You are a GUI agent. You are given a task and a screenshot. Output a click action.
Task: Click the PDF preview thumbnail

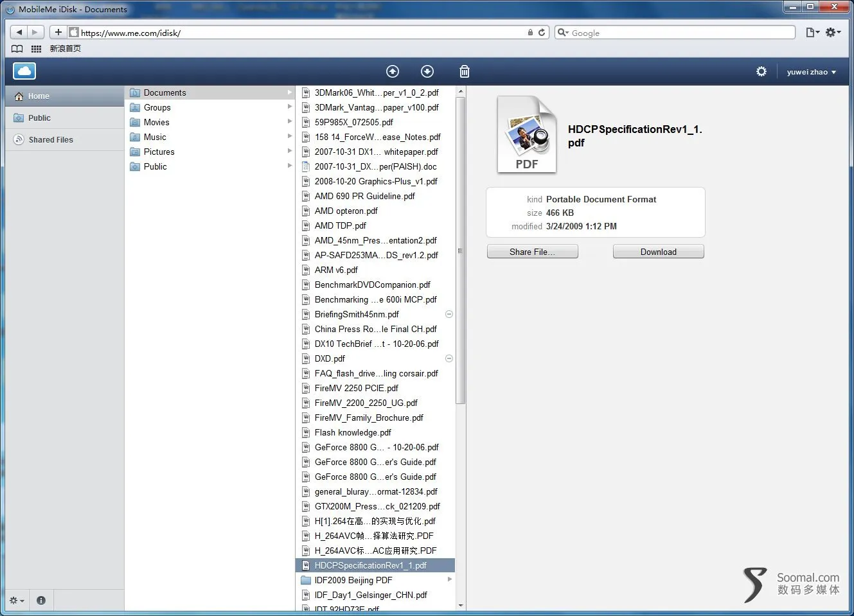click(526, 134)
